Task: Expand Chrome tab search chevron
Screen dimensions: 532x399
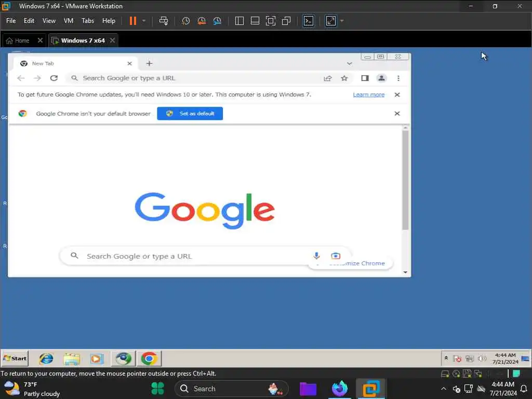Action: [x=350, y=63]
